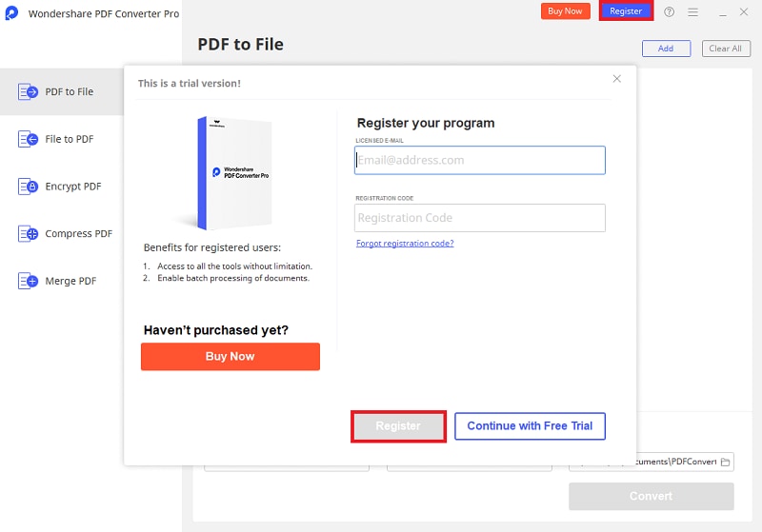This screenshot has width=762, height=532.
Task: Click the Merge PDF sidebar icon
Action: 29,281
